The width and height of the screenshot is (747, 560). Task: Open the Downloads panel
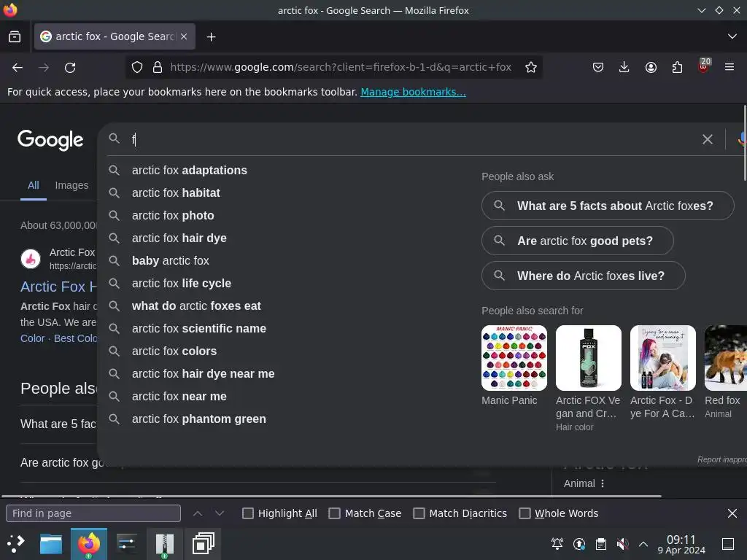point(624,68)
